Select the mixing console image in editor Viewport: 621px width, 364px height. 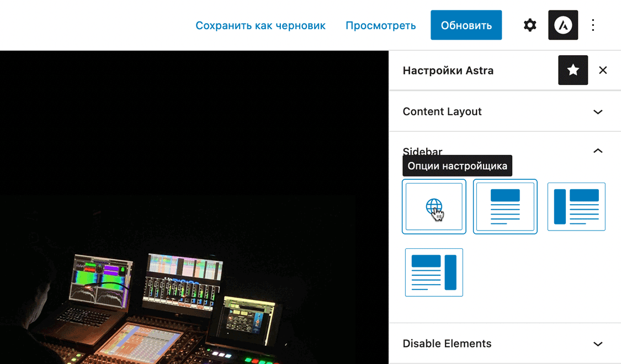194,207
